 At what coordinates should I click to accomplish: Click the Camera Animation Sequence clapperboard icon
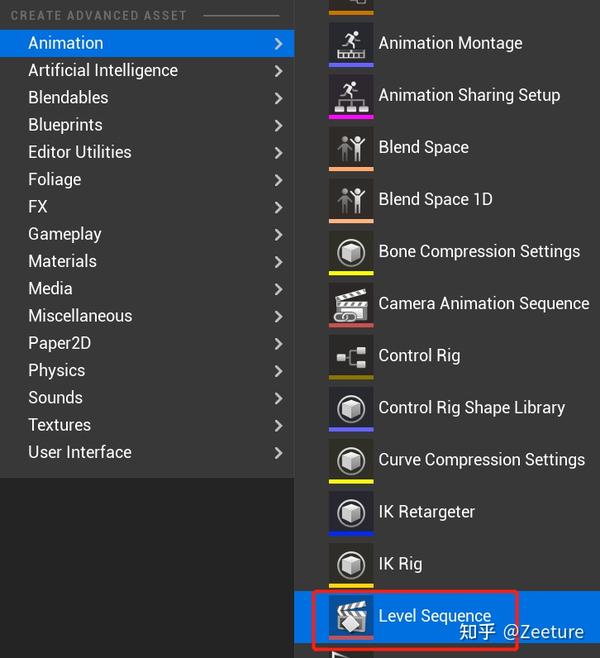pyautogui.click(x=351, y=303)
